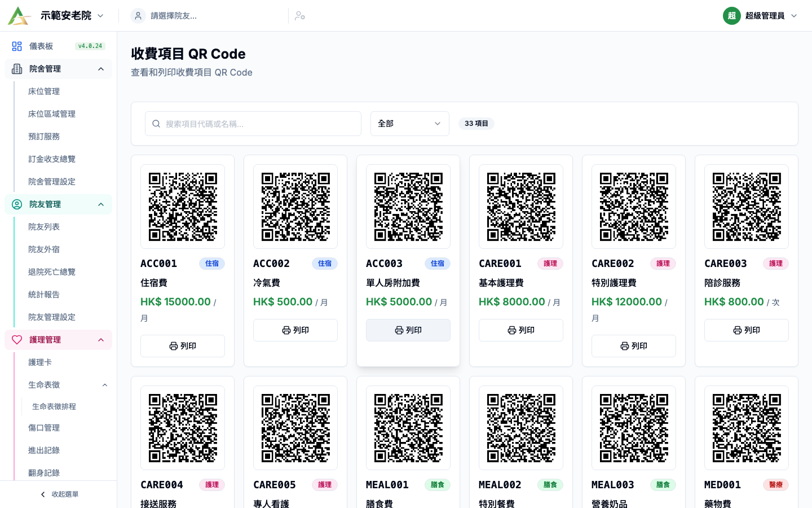Click the green 超 user avatar
Screen dimensions: 812x508
click(731, 16)
